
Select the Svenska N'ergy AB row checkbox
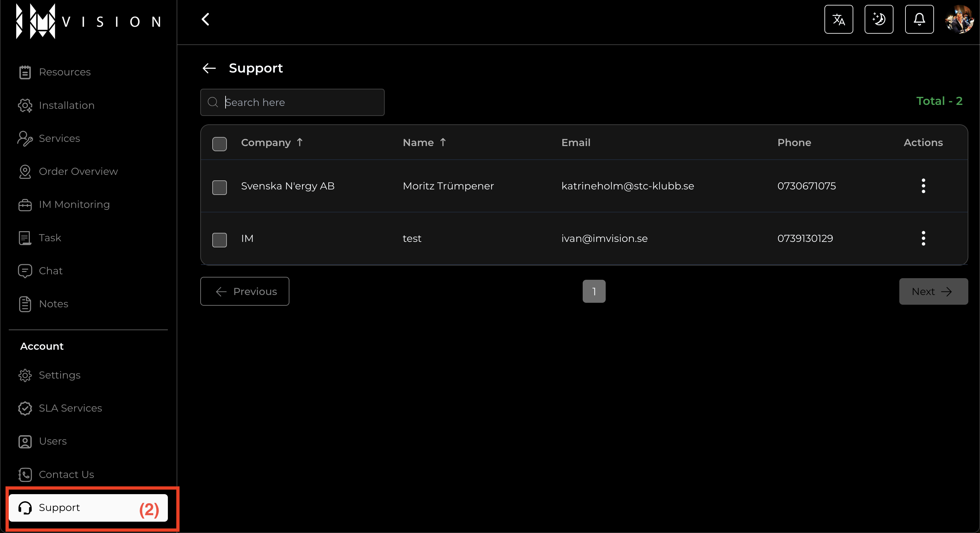pos(219,187)
